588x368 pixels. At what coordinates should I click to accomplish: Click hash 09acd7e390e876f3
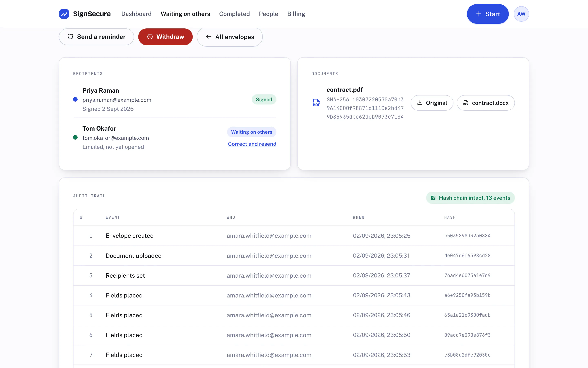click(468, 335)
